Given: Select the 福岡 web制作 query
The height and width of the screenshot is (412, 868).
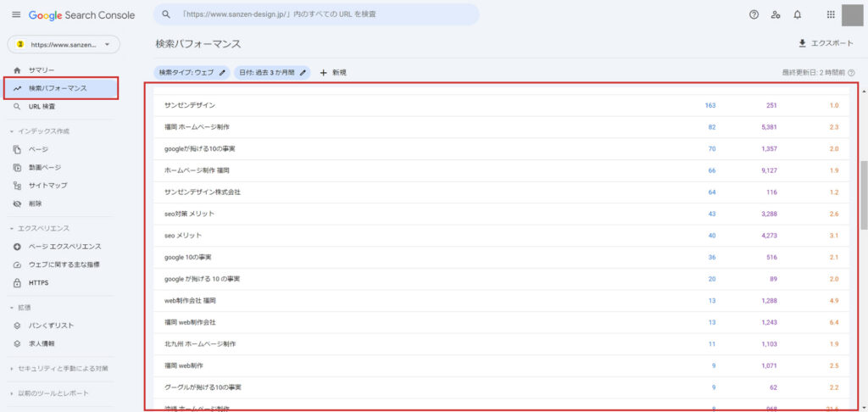Looking at the screenshot, I should point(502,366).
